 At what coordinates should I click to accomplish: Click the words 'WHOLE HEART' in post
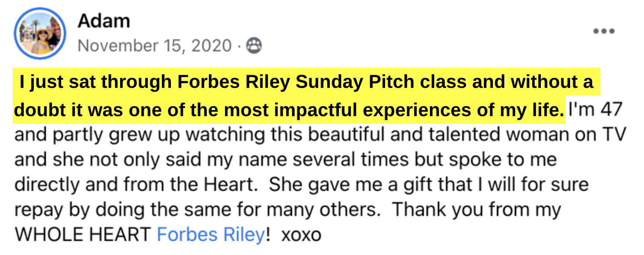click(x=83, y=235)
